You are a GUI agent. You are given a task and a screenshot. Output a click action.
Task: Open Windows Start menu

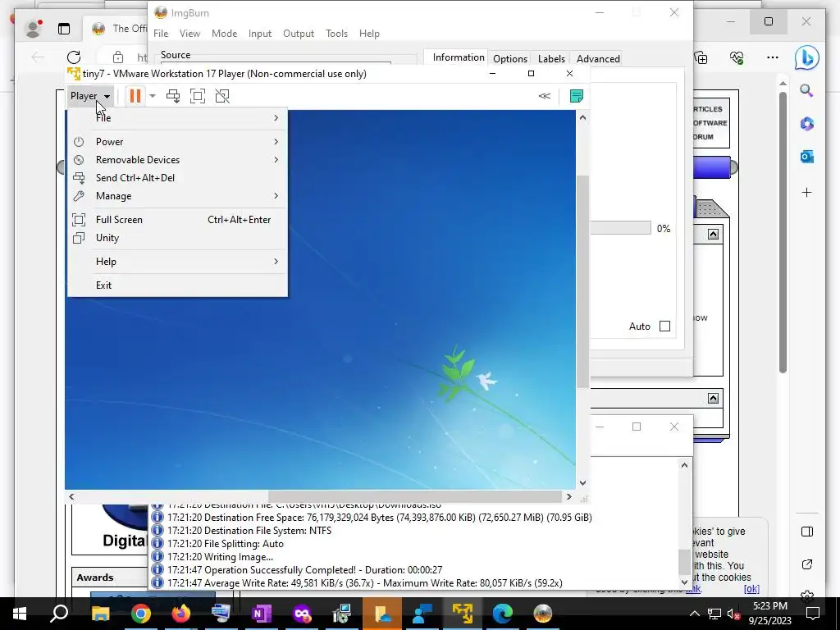[20, 614]
